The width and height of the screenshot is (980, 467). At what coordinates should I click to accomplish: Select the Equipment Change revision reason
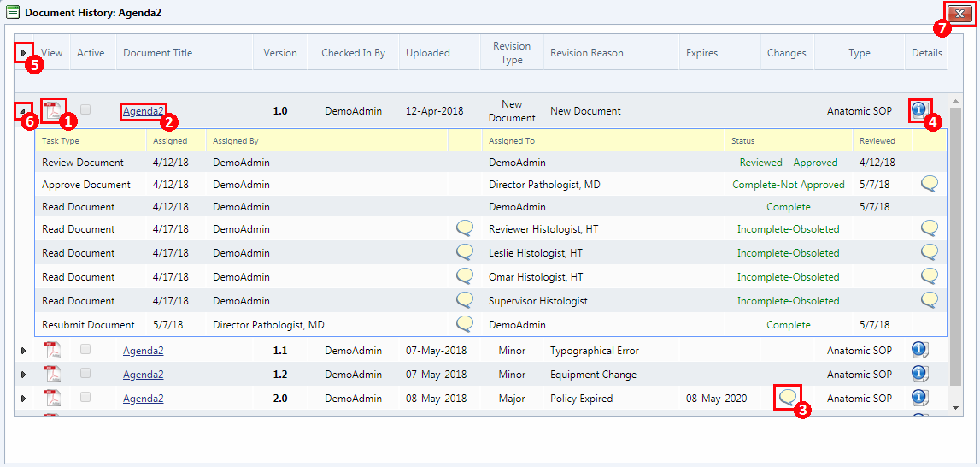pos(593,375)
